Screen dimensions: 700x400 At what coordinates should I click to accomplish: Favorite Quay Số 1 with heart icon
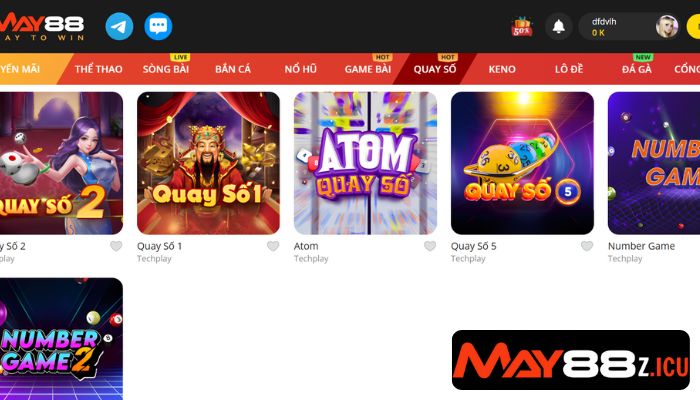click(273, 246)
